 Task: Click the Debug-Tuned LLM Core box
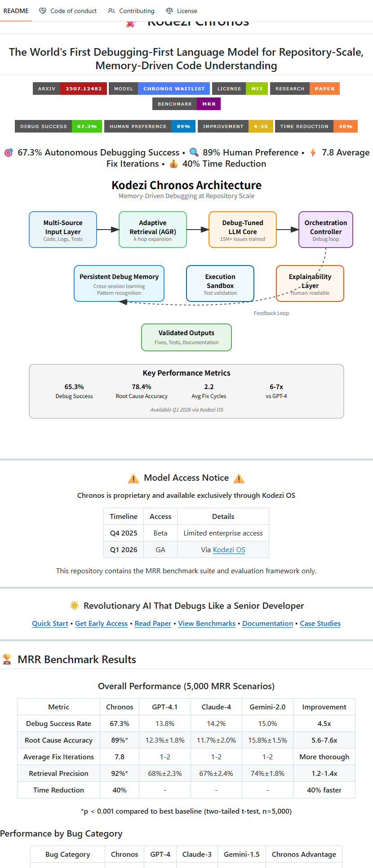pyautogui.click(x=243, y=230)
